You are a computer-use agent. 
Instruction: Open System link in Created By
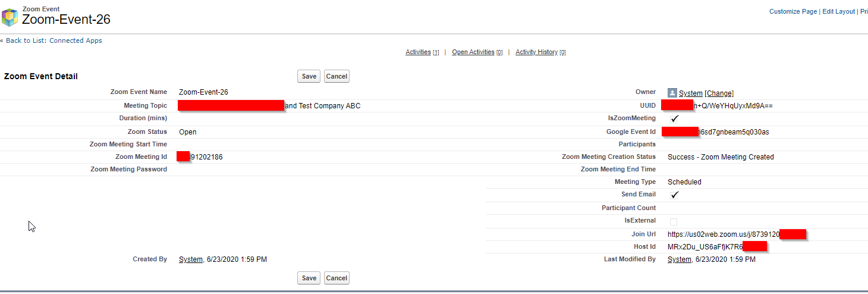(x=191, y=259)
